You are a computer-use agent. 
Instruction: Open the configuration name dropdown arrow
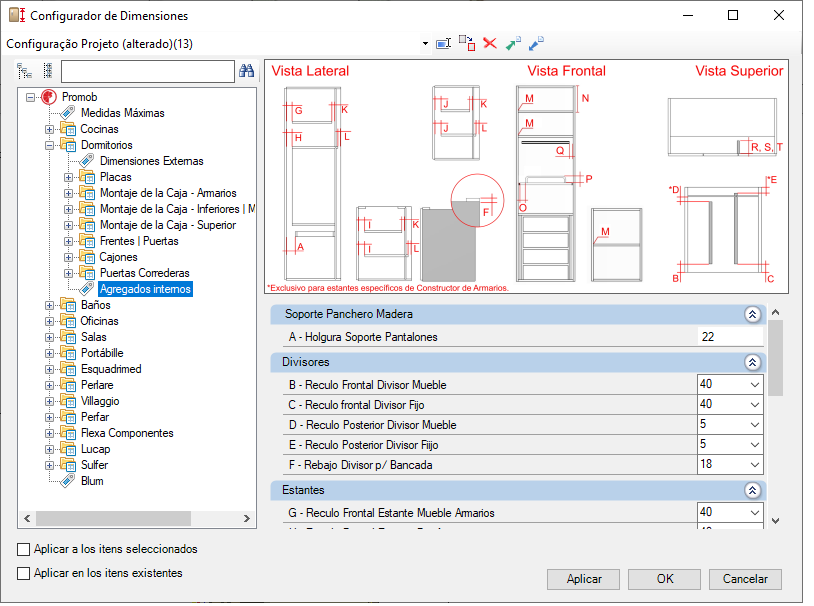425,44
